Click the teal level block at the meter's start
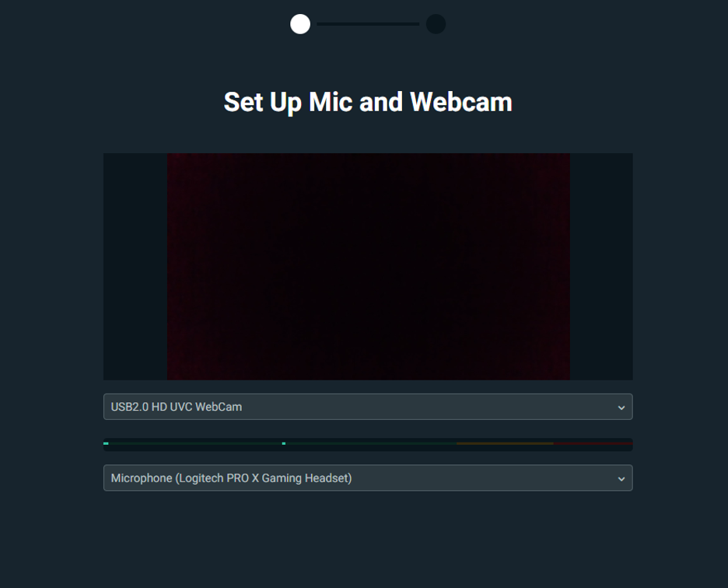The image size is (728, 588). pyautogui.click(x=106, y=443)
